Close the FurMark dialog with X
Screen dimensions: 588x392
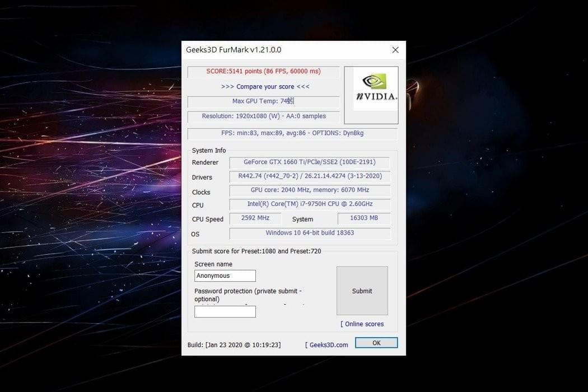[395, 50]
